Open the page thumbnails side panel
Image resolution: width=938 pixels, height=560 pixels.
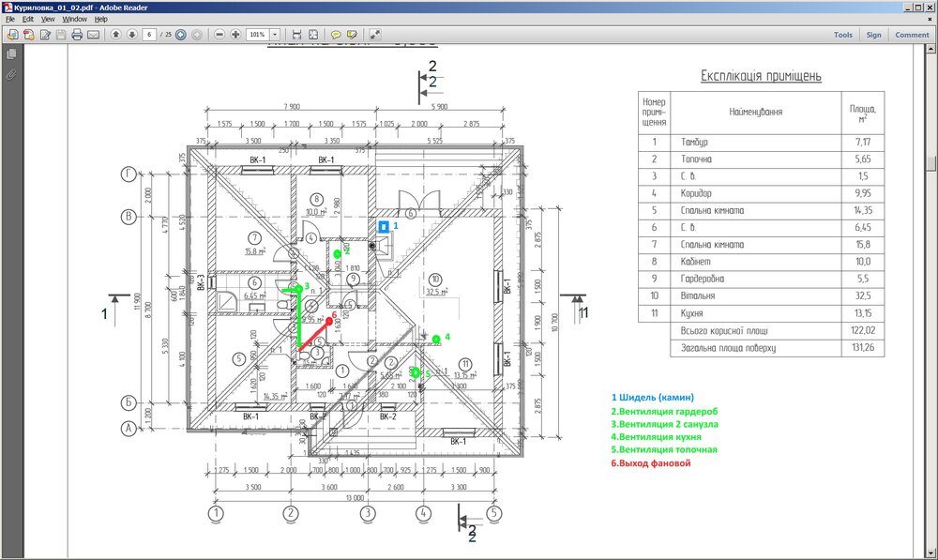click(x=11, y=55)
